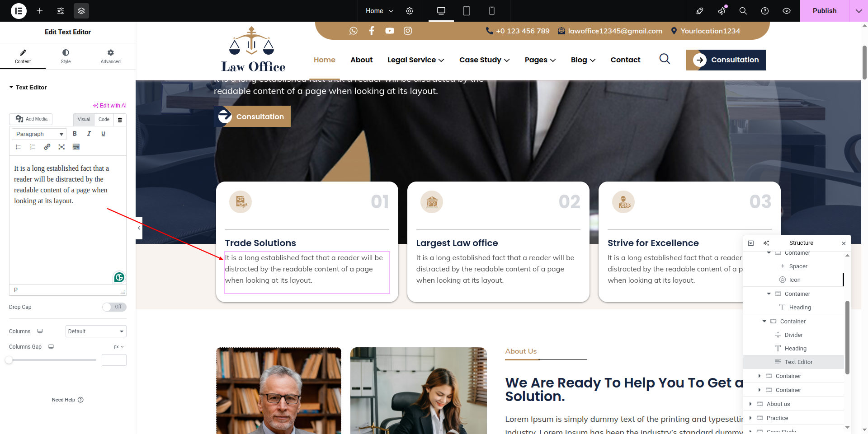The width and height of the screenshot is (868, 434).
Task: Apply underline formatting in the text editor
Action: (104, 134)
